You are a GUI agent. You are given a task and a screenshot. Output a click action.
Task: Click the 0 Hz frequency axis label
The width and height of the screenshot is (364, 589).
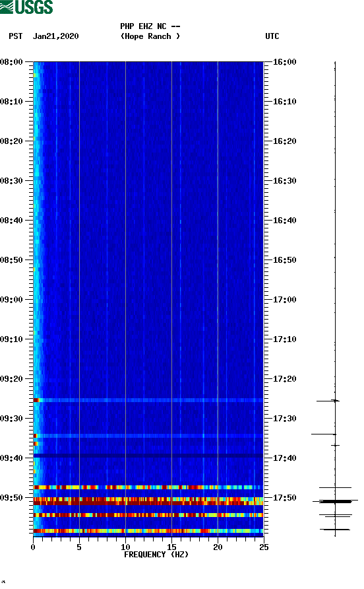click(33, 547)
